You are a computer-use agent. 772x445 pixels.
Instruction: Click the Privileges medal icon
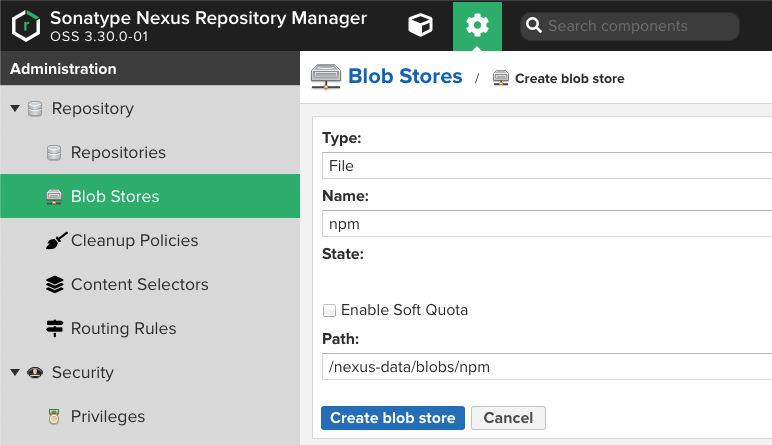coord(54,416)
